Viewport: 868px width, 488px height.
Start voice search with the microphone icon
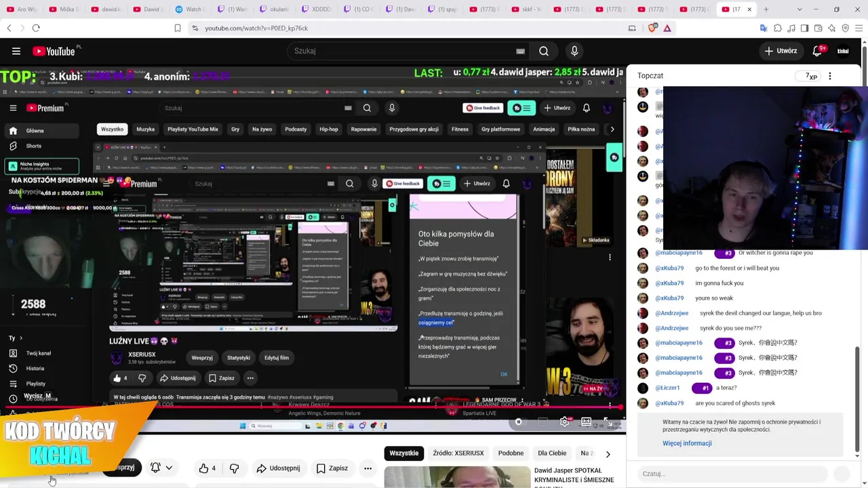574,51
